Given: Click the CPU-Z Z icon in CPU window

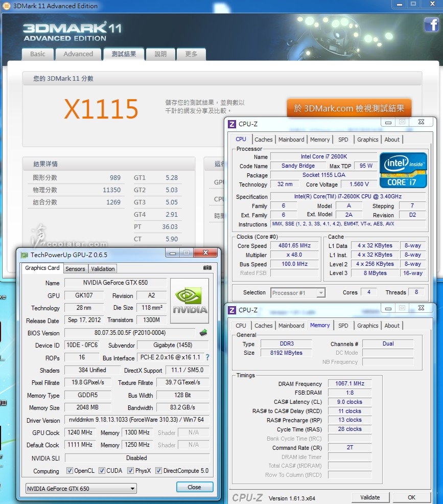Looking at the screenshot, I should tap(231, 124).
